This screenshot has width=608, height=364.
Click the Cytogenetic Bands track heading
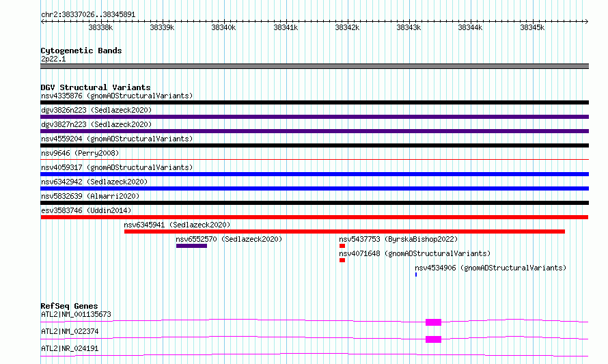click(x=81, y=51)
